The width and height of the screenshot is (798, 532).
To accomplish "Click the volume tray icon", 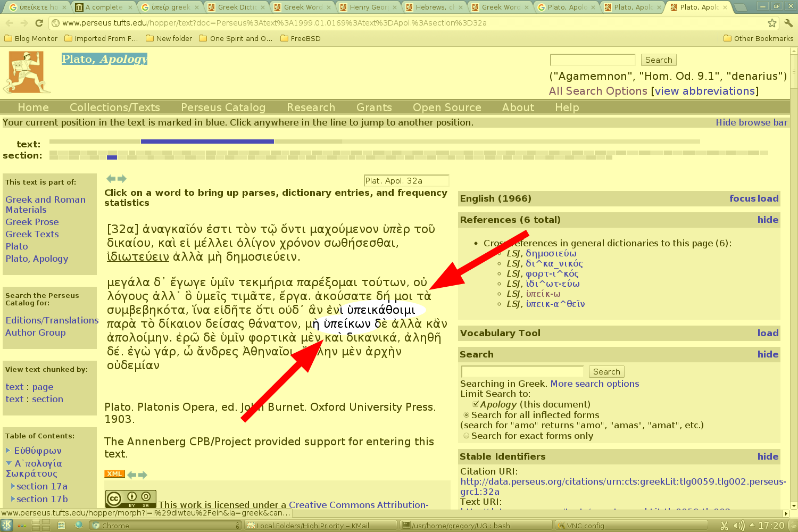I will coord(739,526).
